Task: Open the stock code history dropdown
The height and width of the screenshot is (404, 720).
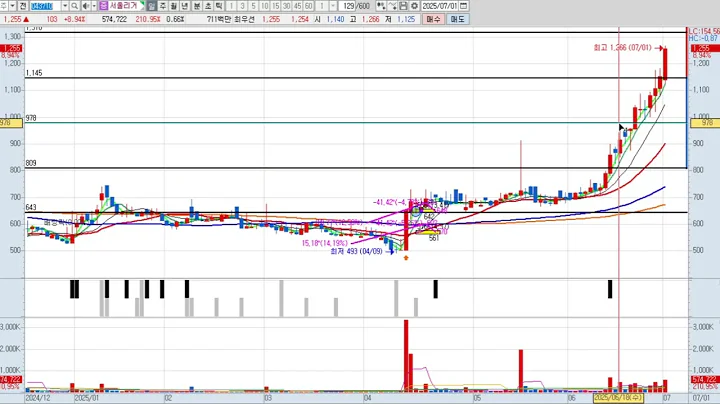Action: pyautogui.click(x=65, y=6)
